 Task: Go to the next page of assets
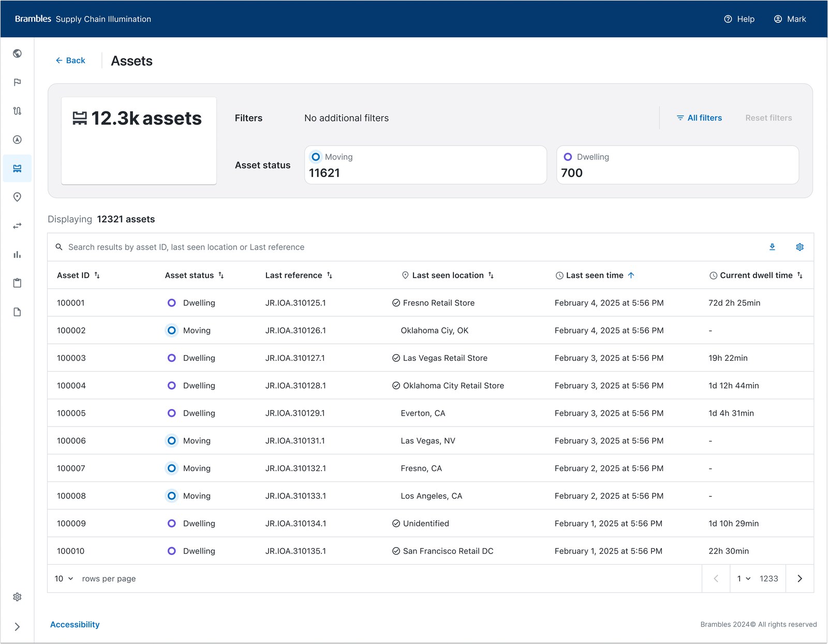point(800,579)
